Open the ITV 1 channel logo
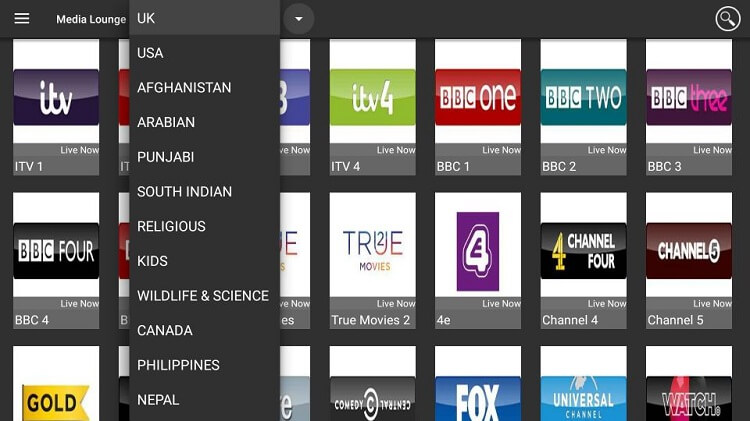750x421 pixels. point(56,97)
